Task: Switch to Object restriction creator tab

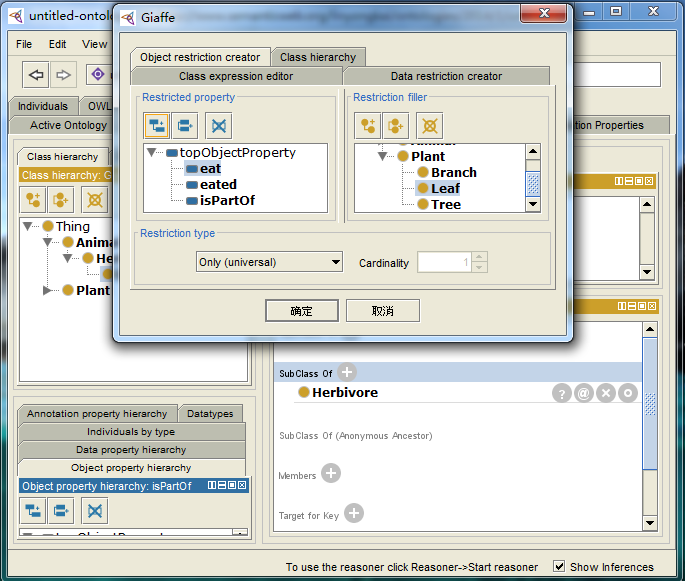Action: [200, 57]
